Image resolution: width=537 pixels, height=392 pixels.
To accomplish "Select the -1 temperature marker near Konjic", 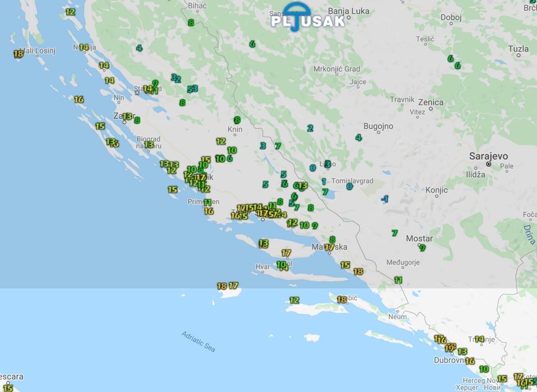I will [385, 199].
